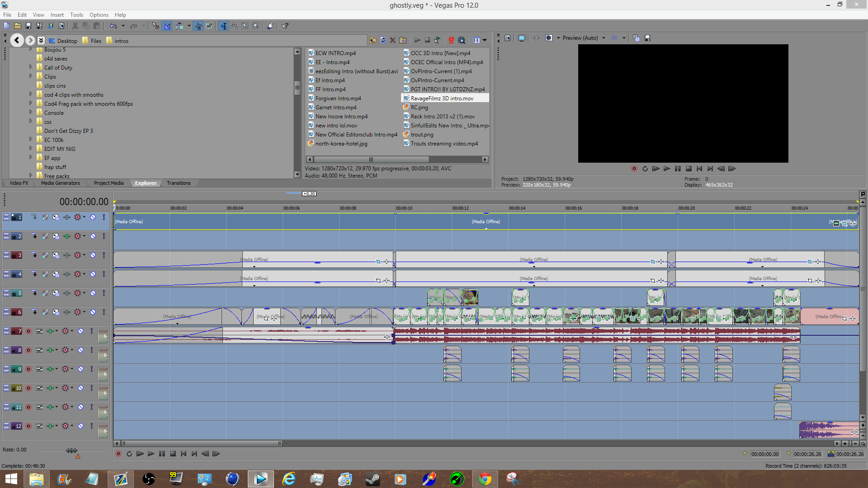Mute video track 3
The height and width of the screenshot is (488, 868).
pos(93,255)
